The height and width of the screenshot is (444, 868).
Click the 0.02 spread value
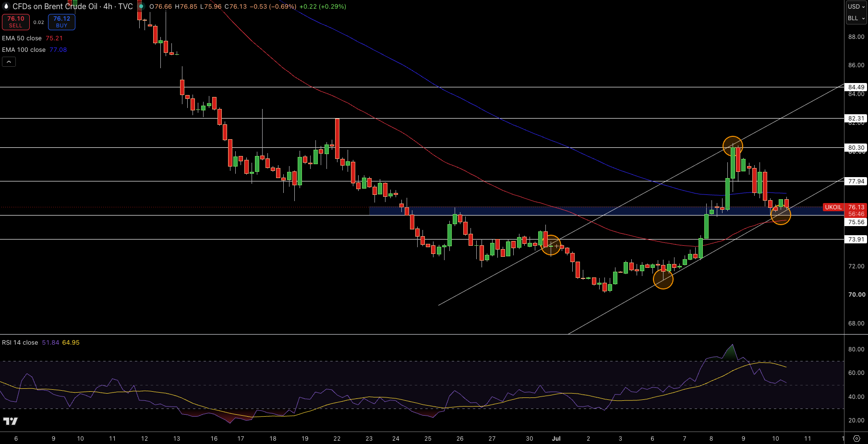click(39, 22)
